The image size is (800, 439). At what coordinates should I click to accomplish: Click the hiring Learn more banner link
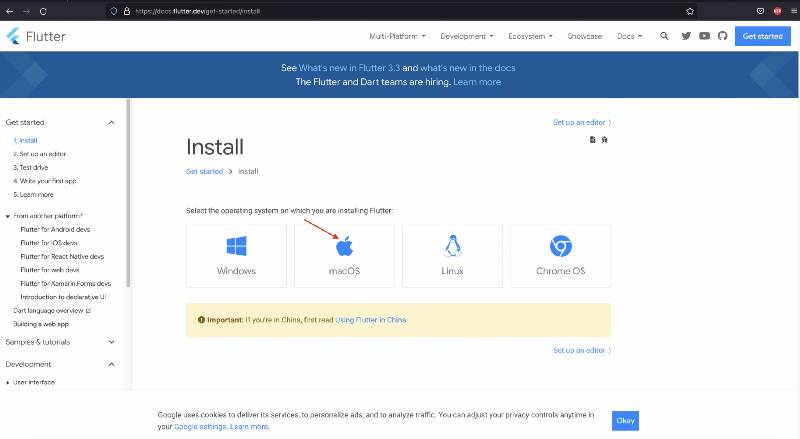pyautogui.click(x=477, y=82)
